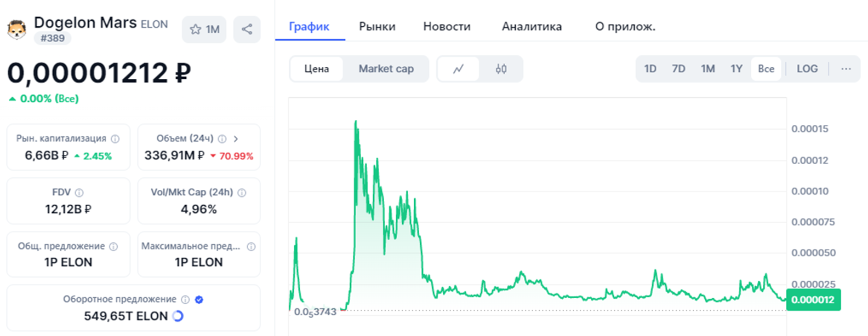Viewport: 868px width, 336px height.
Task: Click the #389 rank badge
Action: (53, 38)
